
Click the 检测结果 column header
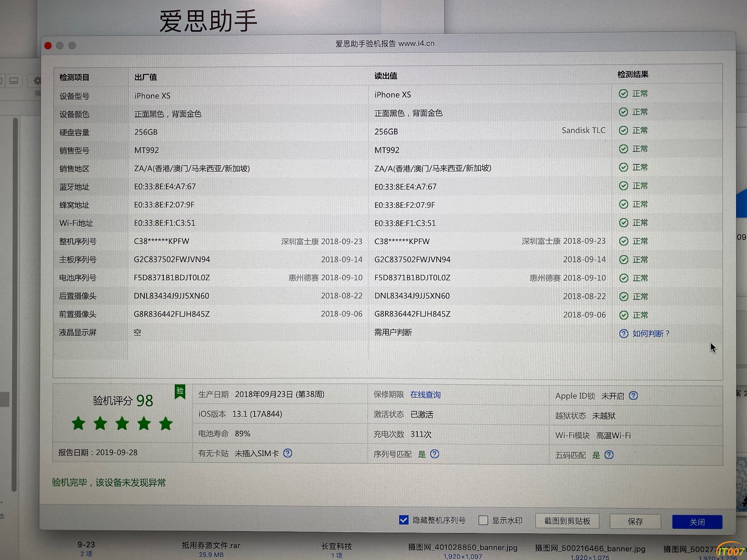(633, 74)
